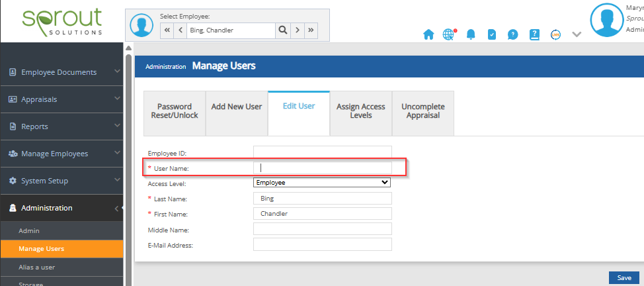Open Alias a user in sidebar

coord(37,267)
